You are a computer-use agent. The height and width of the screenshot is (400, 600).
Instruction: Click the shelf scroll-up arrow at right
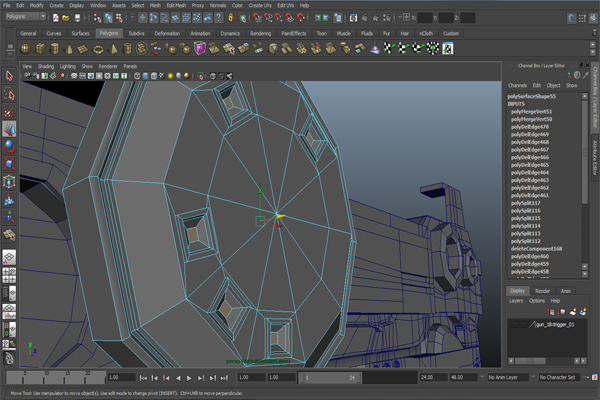[x=593, y=44]
